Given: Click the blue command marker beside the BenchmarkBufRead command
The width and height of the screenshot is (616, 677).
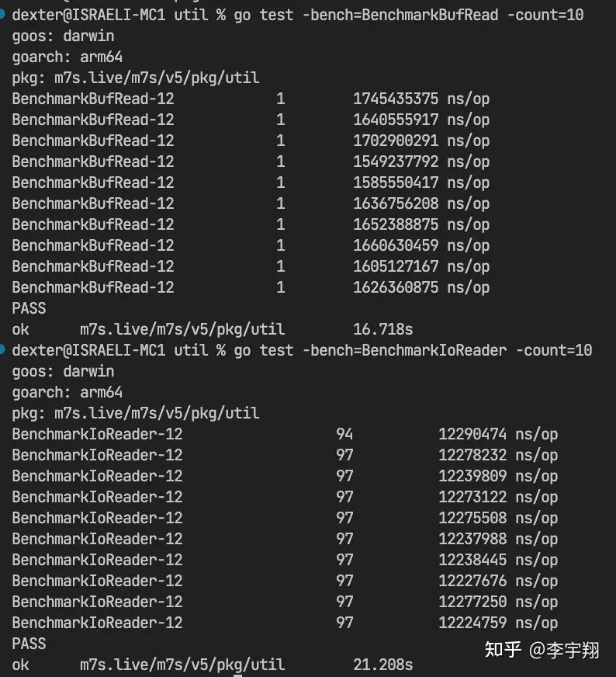Looking at the screenshot, I should pos(3,12).
